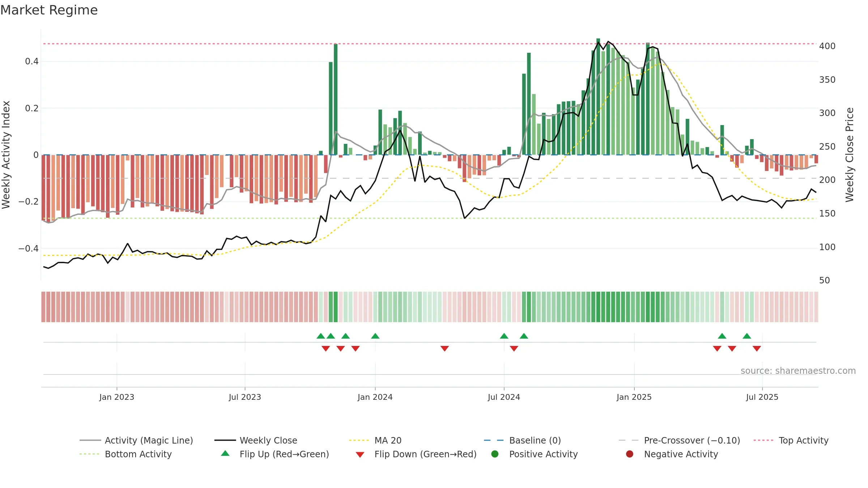The height and width of the screenshot is (488, 868).
Task: Click the Weekly Activity Index axis title
Action: point(6,155)
